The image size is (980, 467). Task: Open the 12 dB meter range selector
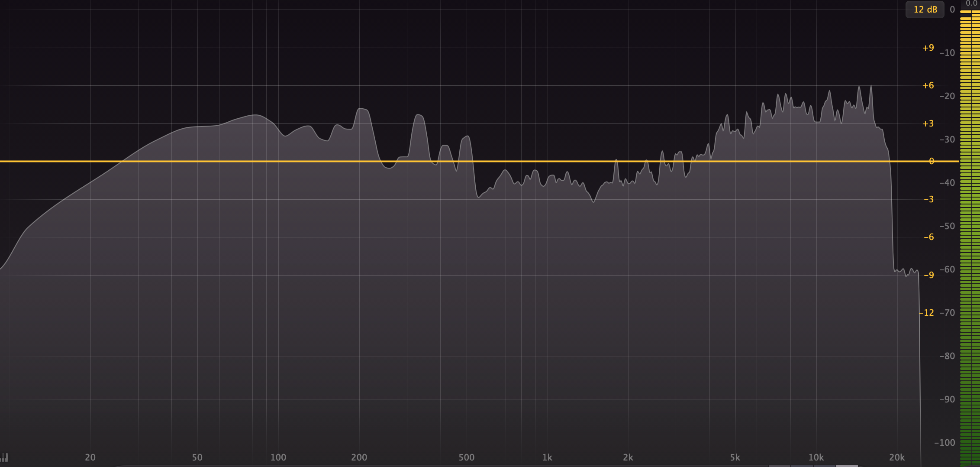[925, 9]
